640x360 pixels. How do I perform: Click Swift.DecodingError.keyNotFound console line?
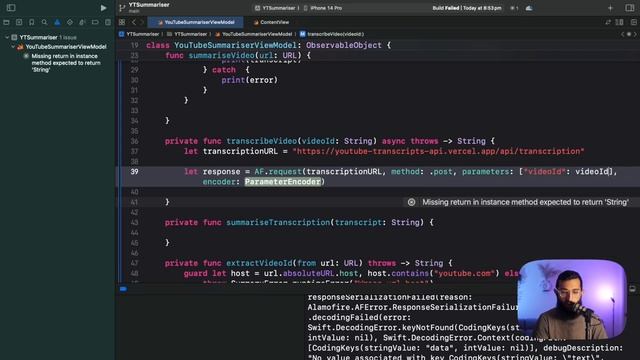coord(413,328)
